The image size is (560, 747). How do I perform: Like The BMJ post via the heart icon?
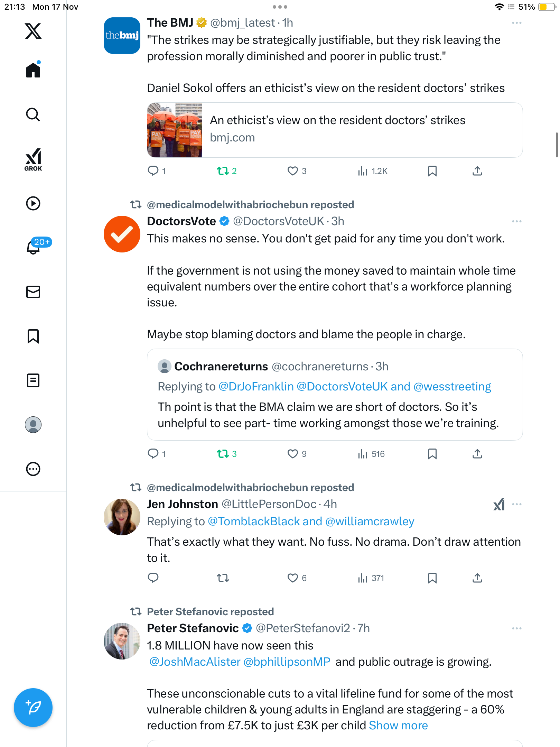pyautogui.click(x=293, y=171)
